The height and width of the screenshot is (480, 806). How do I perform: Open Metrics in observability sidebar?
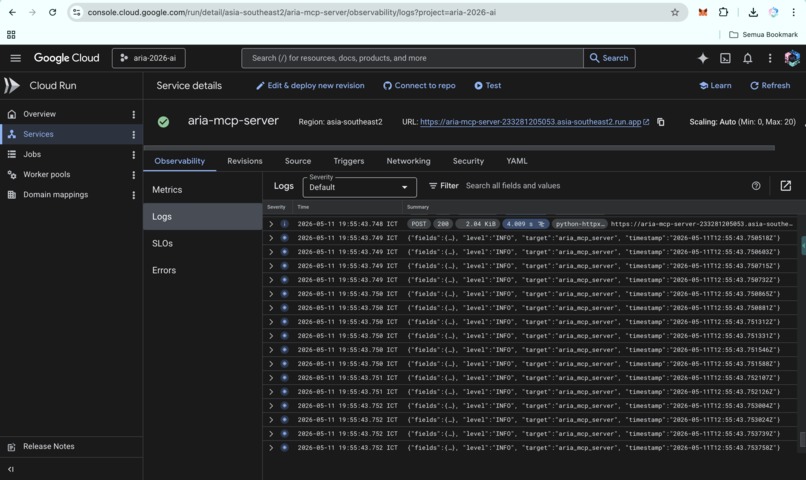tap(203, 190)
